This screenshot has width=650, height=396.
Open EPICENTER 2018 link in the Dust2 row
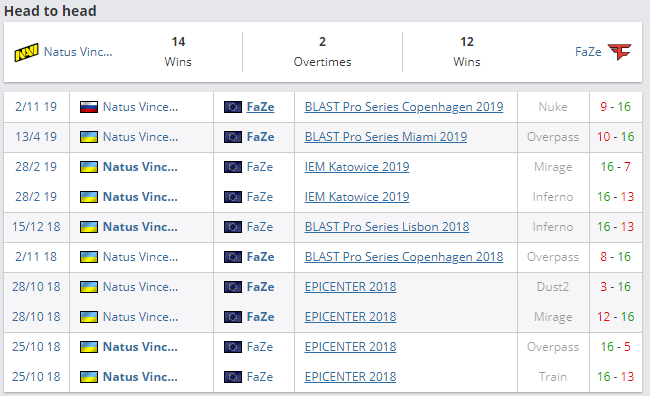(x=350, y=287)
